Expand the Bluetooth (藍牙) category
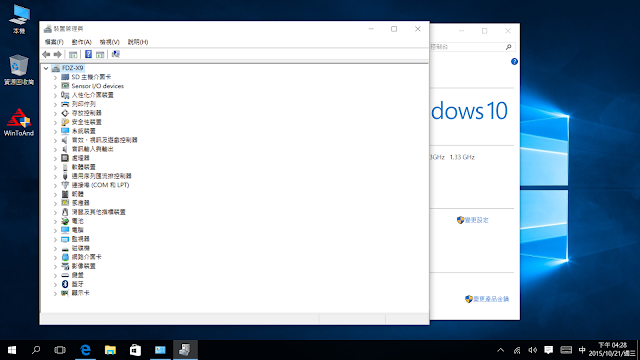 pos(55,284)
